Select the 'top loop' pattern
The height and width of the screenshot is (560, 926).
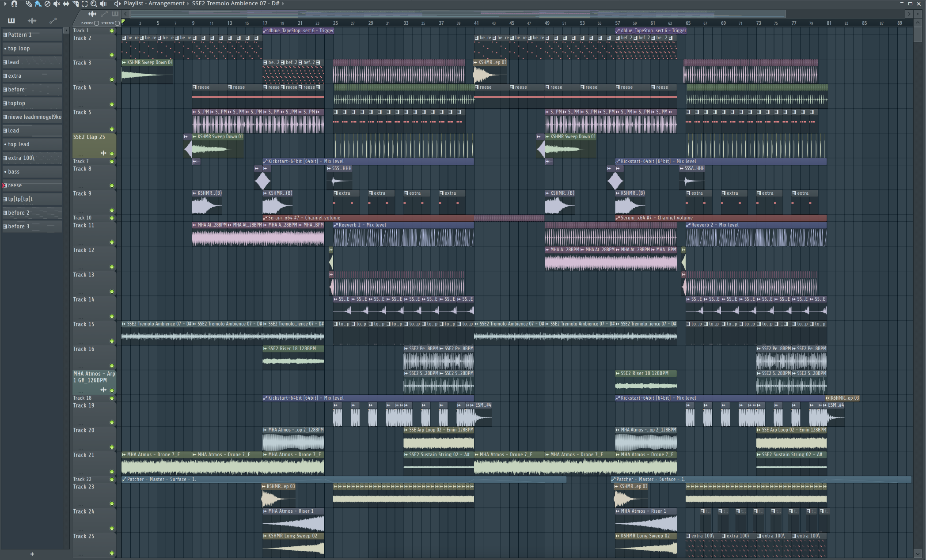(32, 48)
